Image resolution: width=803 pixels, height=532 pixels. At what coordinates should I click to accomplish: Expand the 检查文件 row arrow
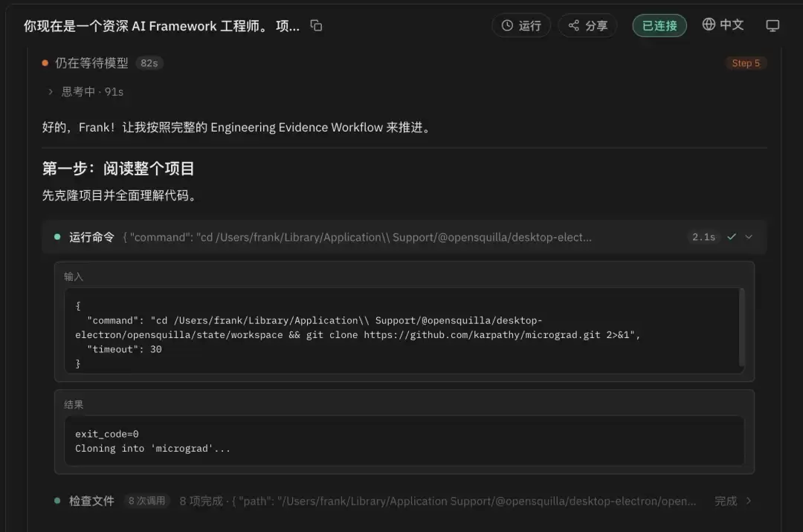point(749,501)
